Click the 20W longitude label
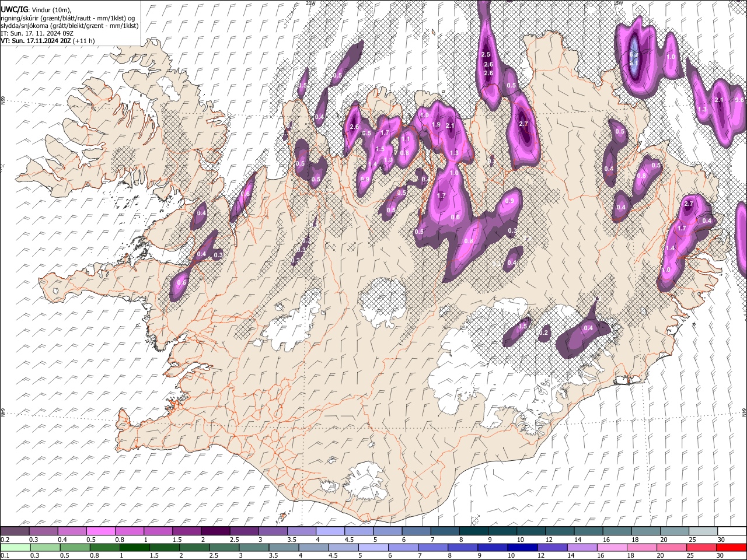747x560 pixels. 310,3
